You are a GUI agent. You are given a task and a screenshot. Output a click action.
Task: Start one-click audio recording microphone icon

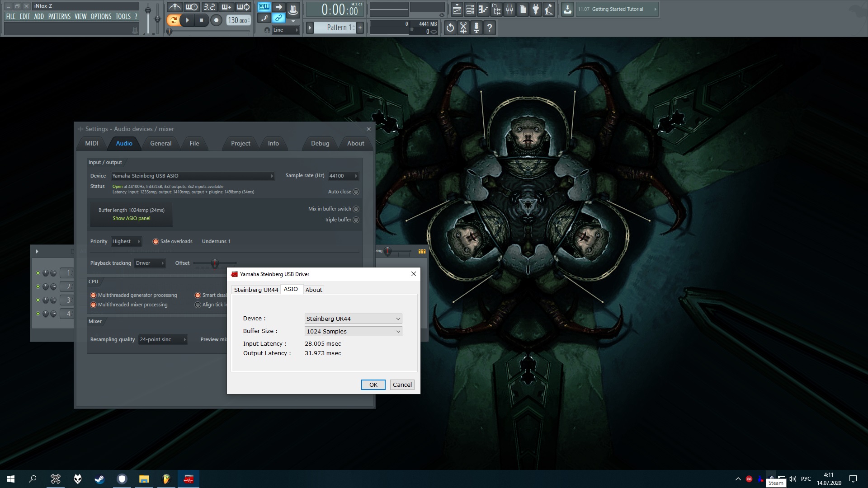476,28
